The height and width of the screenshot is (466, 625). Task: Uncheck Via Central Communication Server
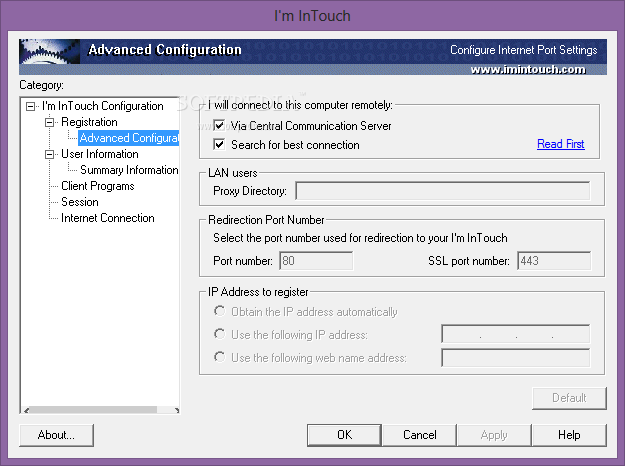pos(219,126)
